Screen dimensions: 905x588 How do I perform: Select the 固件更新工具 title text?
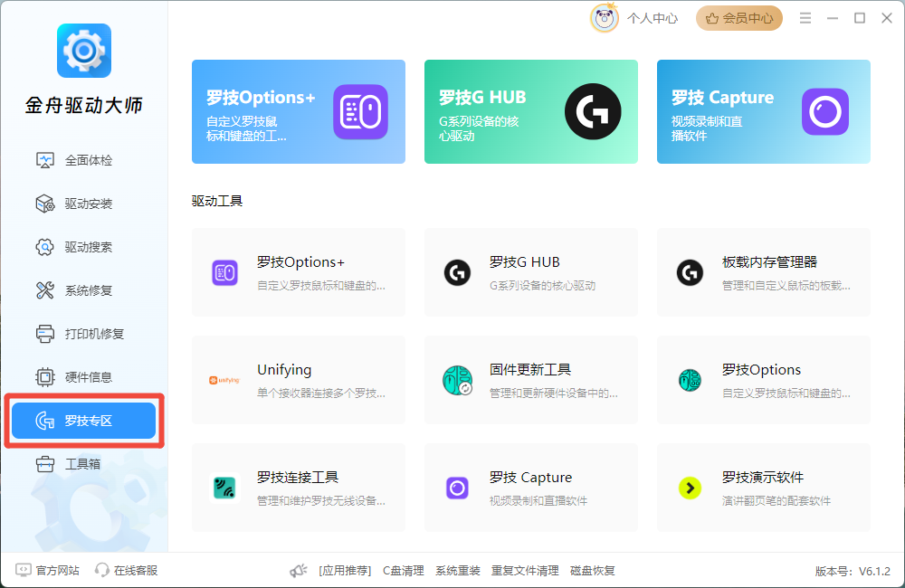(x=530, y=369)
